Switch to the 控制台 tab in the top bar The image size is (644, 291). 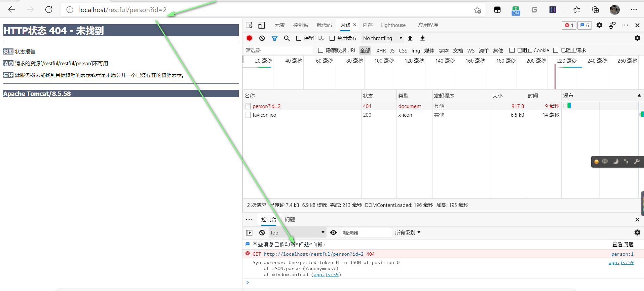(x=301, y=25)
